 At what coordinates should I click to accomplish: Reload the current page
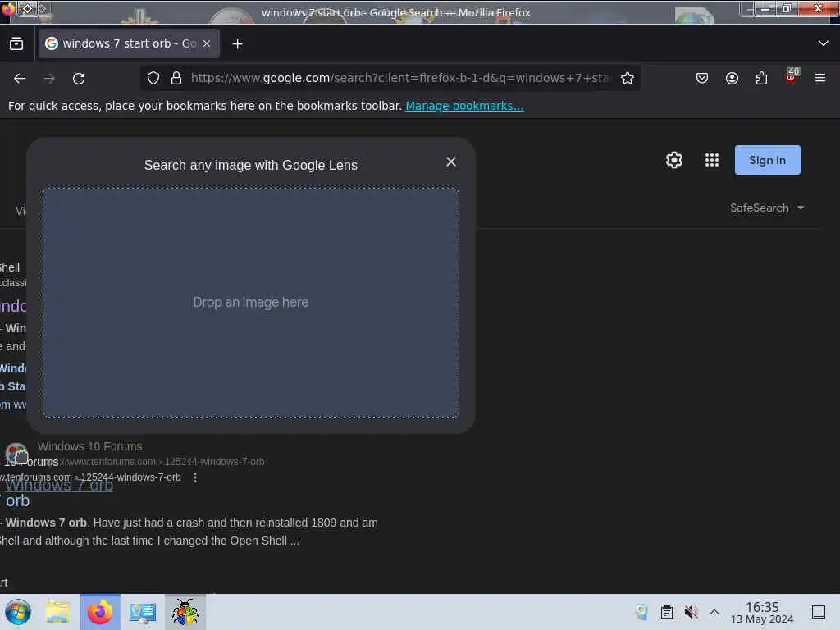[79, 79]
